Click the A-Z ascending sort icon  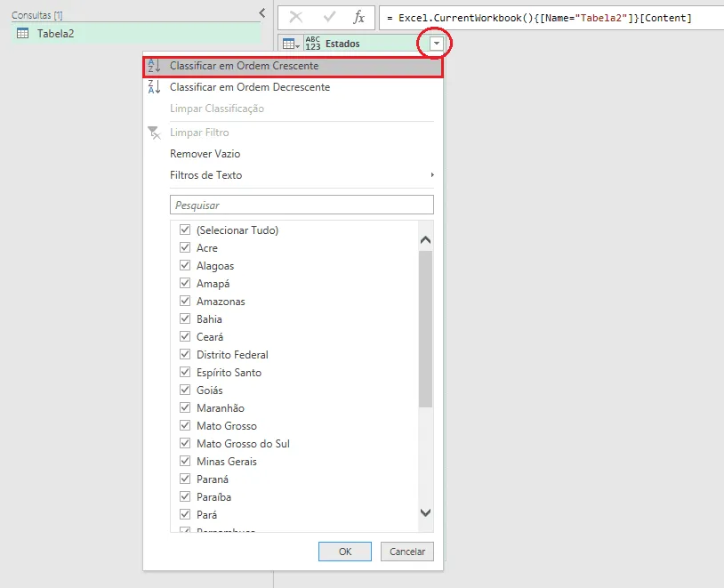[154, 66]
